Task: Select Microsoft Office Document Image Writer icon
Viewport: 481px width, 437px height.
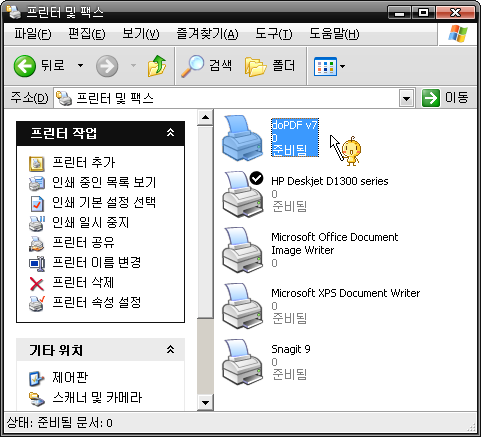Action: (242, 250)
